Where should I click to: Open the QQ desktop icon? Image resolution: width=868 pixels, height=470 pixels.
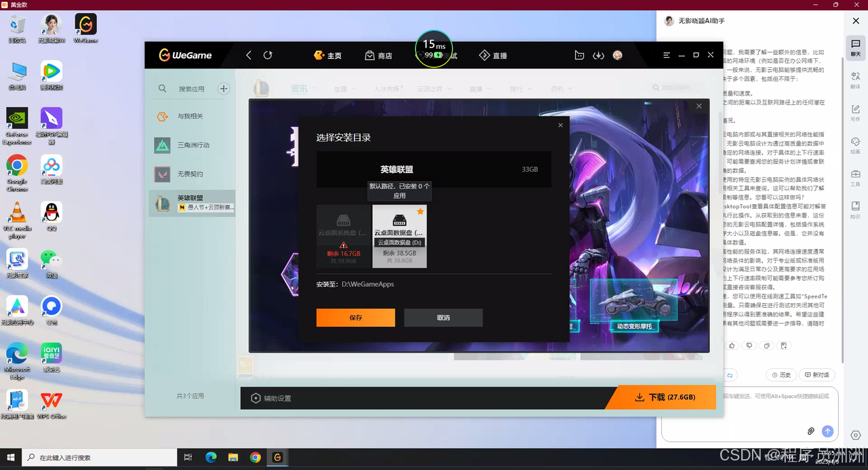tap(52, 217)
